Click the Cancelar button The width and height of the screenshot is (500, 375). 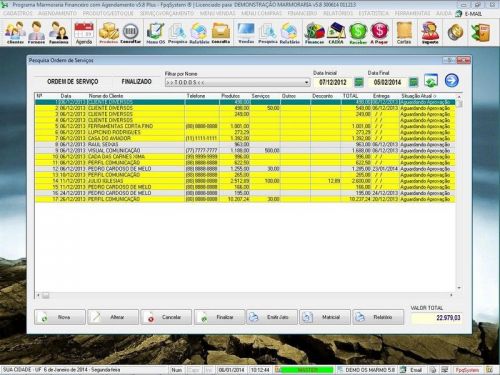coord(166,317)
